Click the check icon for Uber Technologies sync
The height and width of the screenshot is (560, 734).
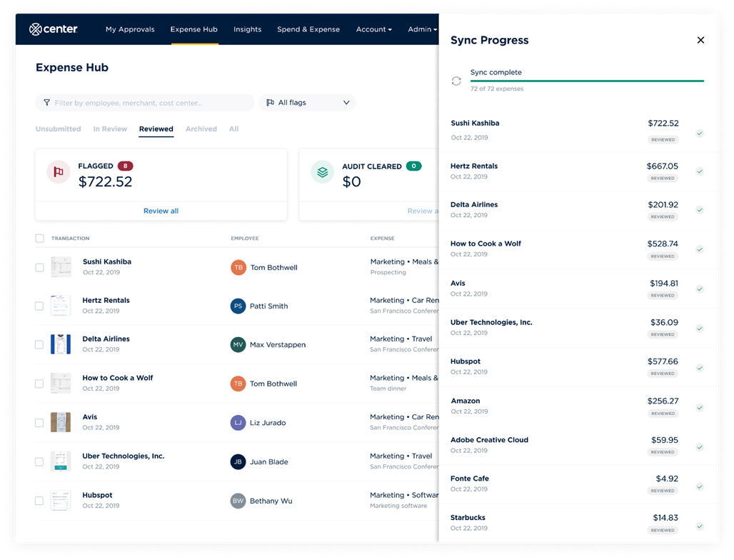pyautogui.click(x=700, y=329)
